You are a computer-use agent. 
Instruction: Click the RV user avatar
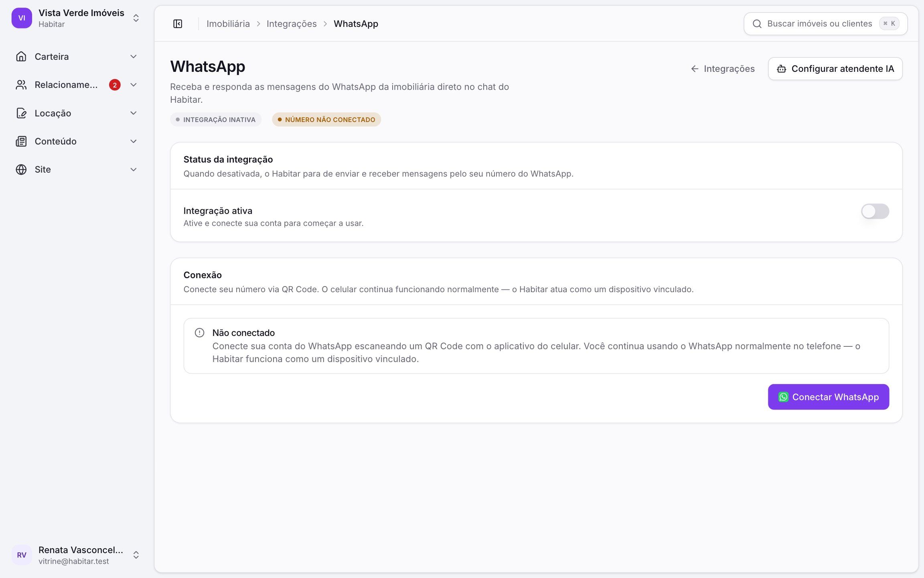pos(22,555)
